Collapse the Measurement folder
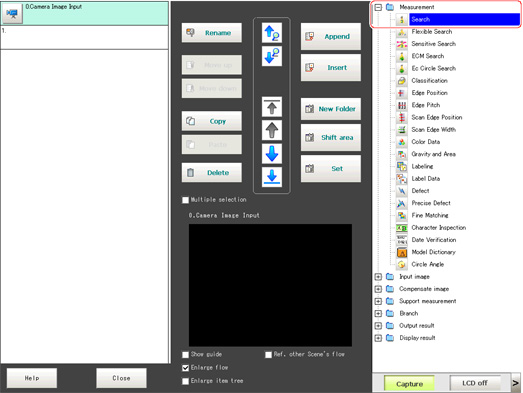This screenshot has height=393, width=523. 378,7
